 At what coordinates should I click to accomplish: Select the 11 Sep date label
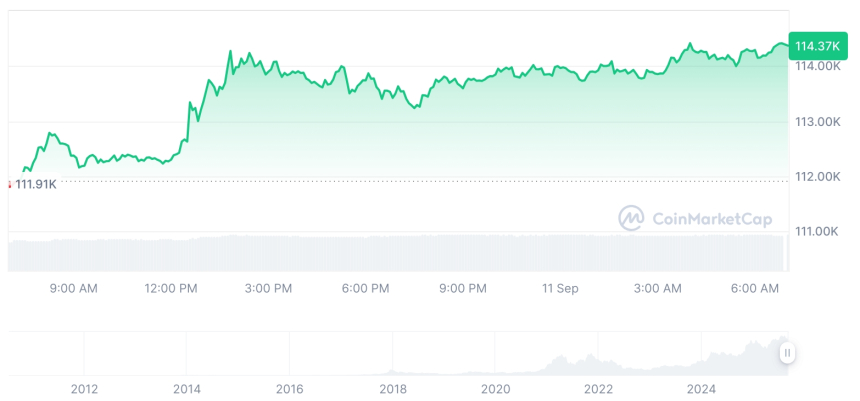(560, 289)
